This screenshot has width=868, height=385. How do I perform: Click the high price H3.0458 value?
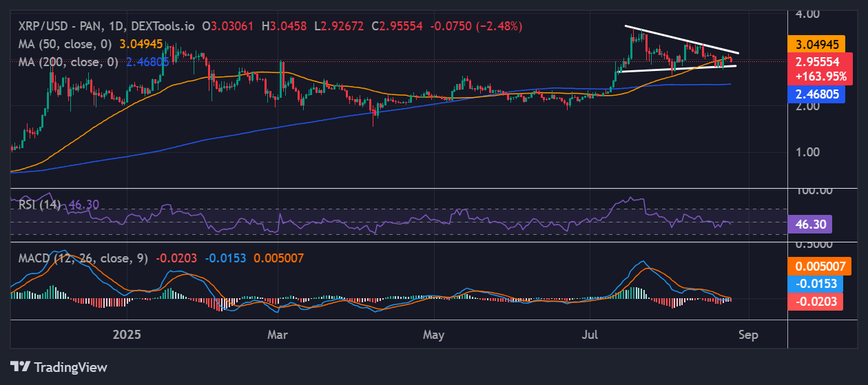click(x=284, y=26)
